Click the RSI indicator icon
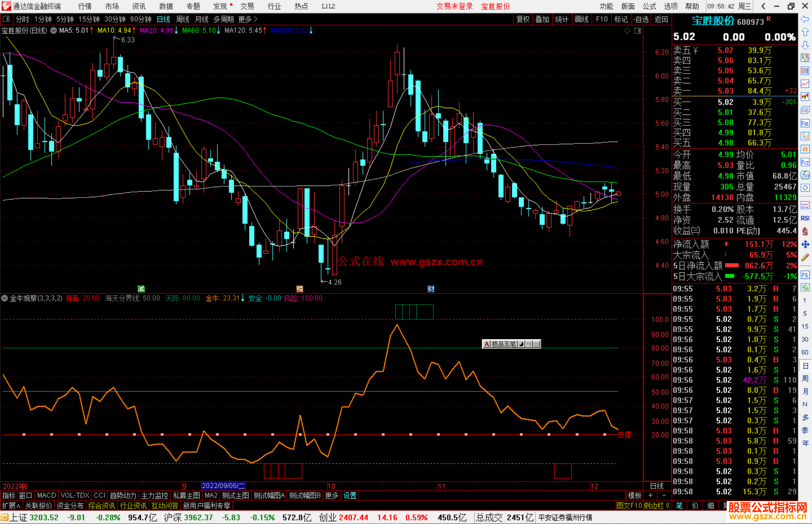This screenshot has width=812, height=524. pos(805,218)
